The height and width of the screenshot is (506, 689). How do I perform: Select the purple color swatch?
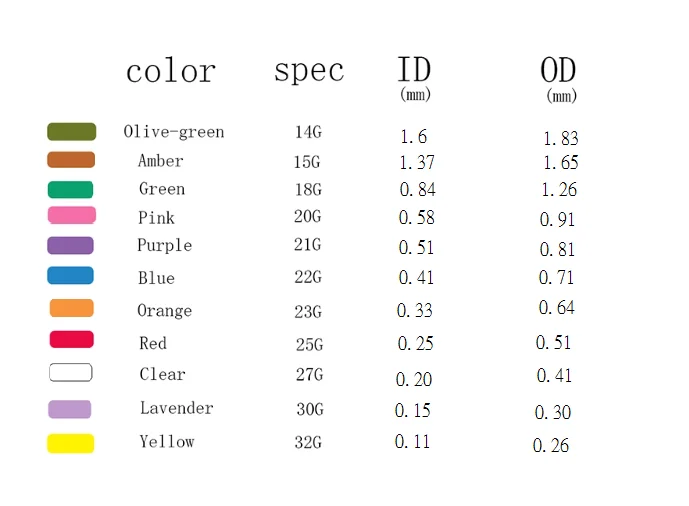(70, 245)
